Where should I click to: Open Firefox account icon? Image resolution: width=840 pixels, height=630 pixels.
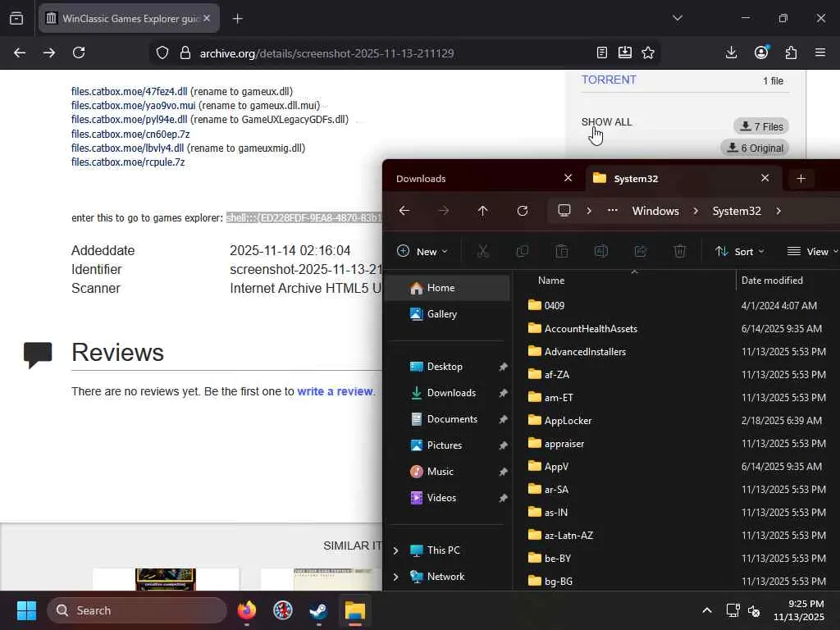pos(761,52)
